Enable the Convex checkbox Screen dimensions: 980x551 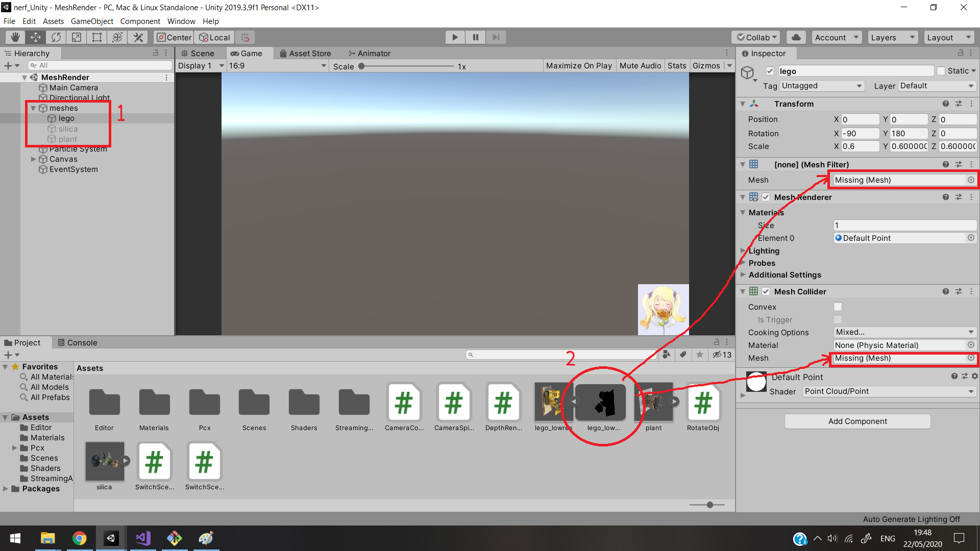(x=838, y=307)
